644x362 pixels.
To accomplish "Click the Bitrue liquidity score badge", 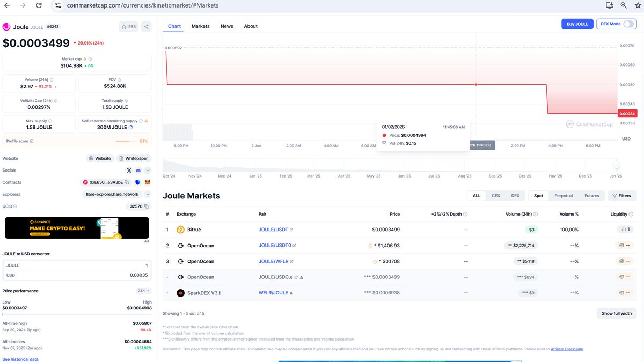I will pyautogui.click(x=625, y=230).
